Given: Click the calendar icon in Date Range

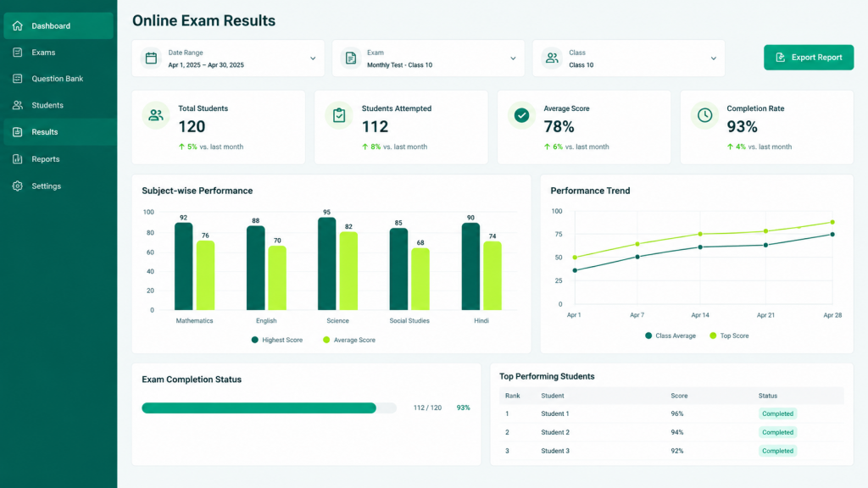Looking at the screenshot, I should tap(151, 58).
